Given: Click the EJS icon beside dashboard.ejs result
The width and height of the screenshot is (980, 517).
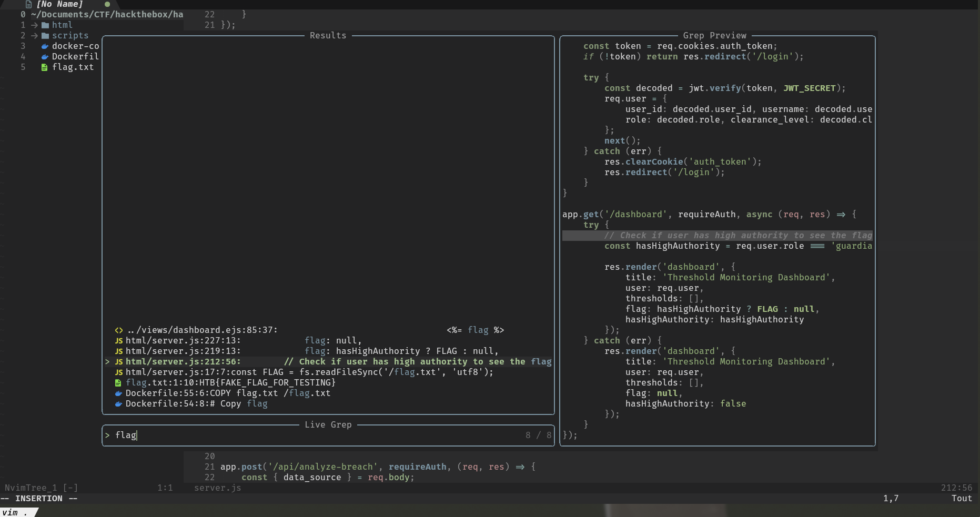Looking at the screenshot, I should (119, 330).
